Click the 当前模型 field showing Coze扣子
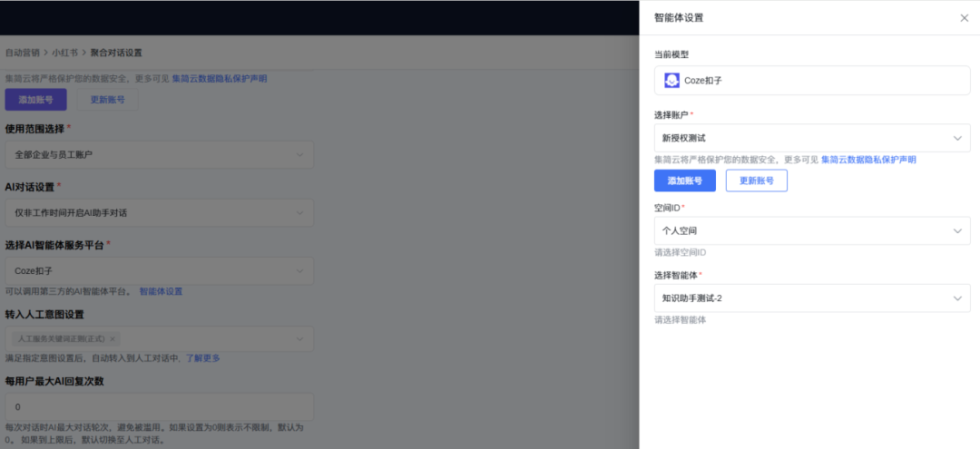Viewport: 980px width, 449px height. (812, 81)
